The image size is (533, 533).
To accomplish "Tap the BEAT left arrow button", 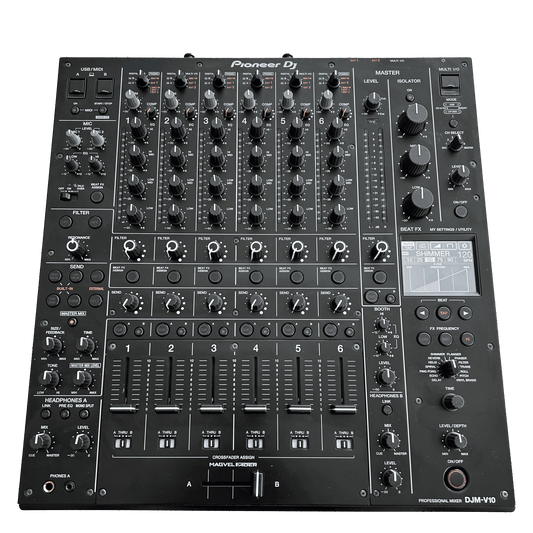I will (x=423, y=313).
